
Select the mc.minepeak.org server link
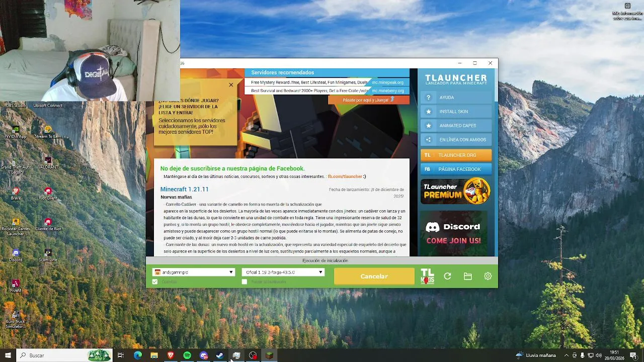[x=387, y=82]
